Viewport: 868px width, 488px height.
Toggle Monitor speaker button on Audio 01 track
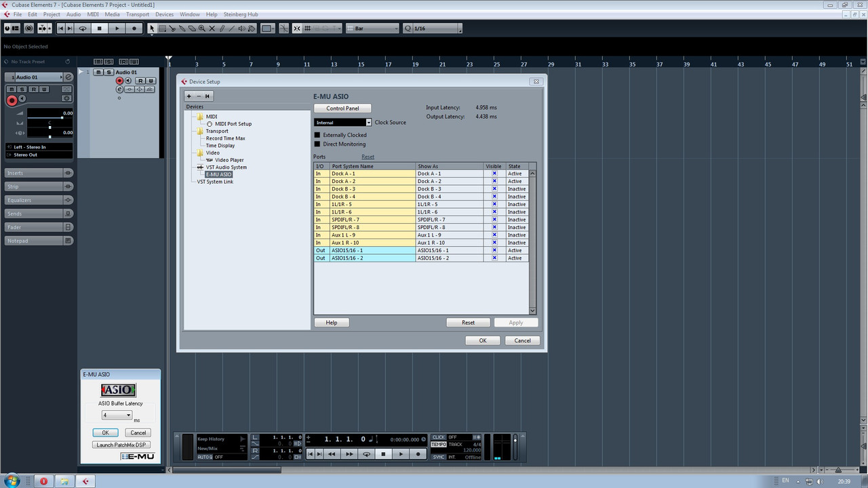tap(128, 81)
